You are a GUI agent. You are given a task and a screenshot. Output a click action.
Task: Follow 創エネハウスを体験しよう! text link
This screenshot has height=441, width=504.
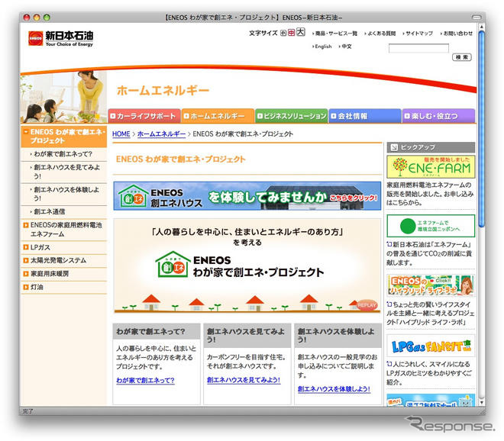334,389
